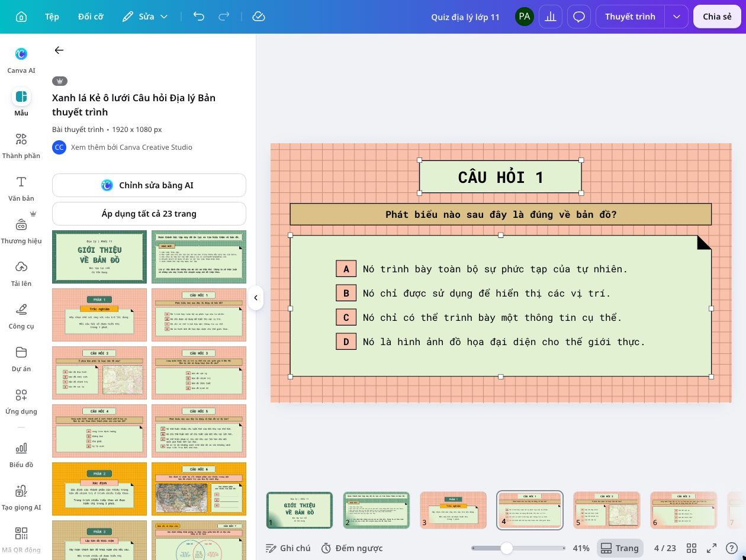Click the Thuyết trình present button
Image resolution: width=746 pixels, height=560 pixels.
click(630, 17)
